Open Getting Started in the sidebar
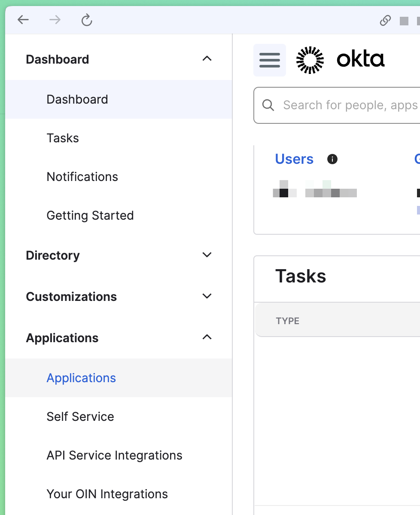The image size is (420, 515). click(x=119, y=216)
